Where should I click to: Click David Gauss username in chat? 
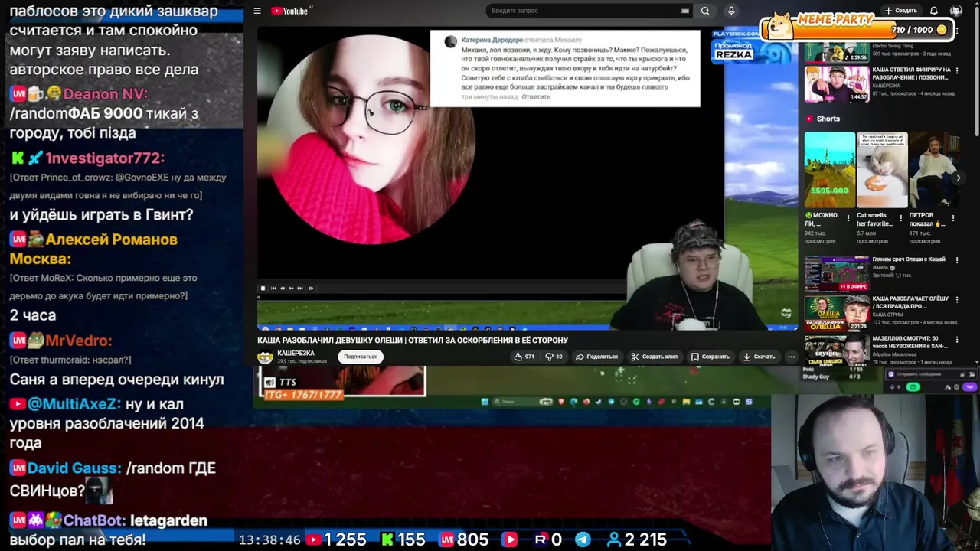click(74, 468)
